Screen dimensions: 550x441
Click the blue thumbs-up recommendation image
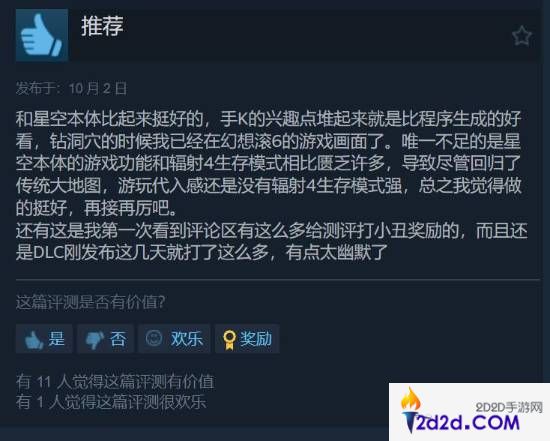pos(42,35)
